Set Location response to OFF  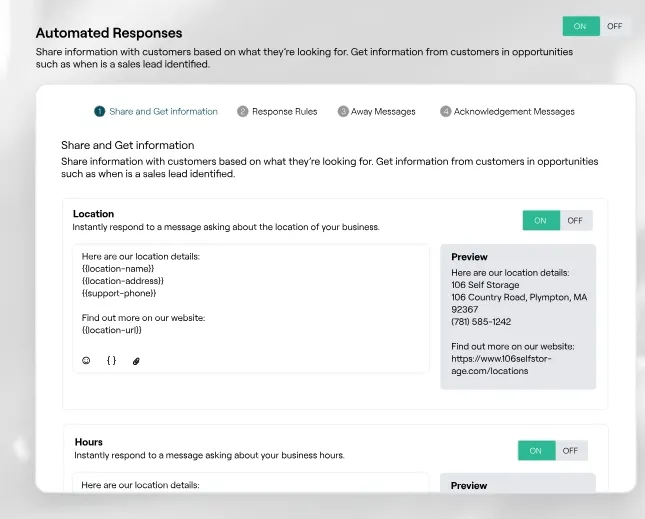(575, 220)
